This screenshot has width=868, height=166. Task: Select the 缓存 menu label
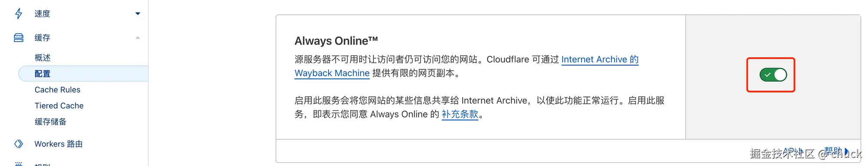42,38
